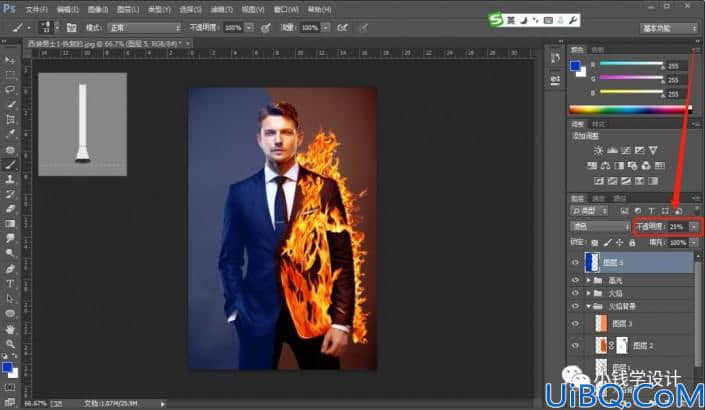Collapse the 火焰背景 layer group

point(589,306)
